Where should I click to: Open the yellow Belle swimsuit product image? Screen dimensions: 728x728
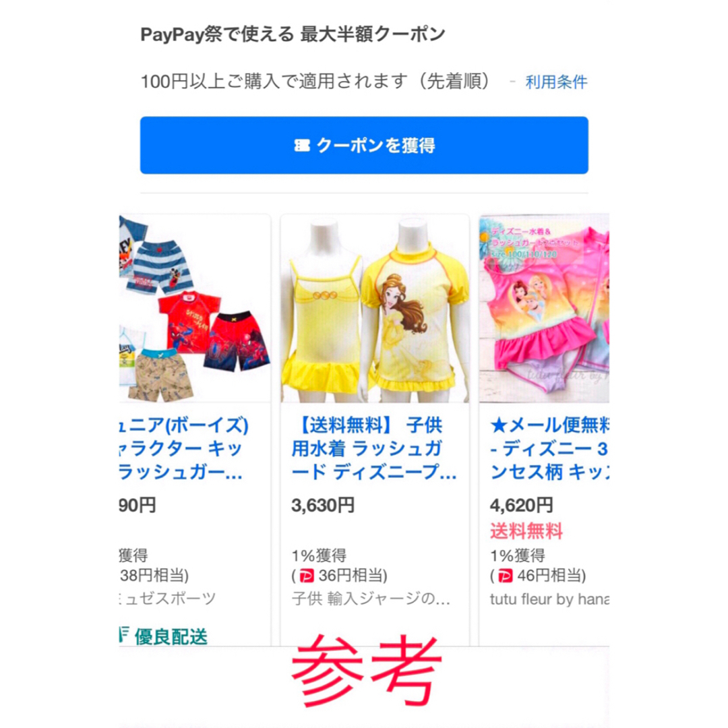pyautogui.click(x=375, y=308)
